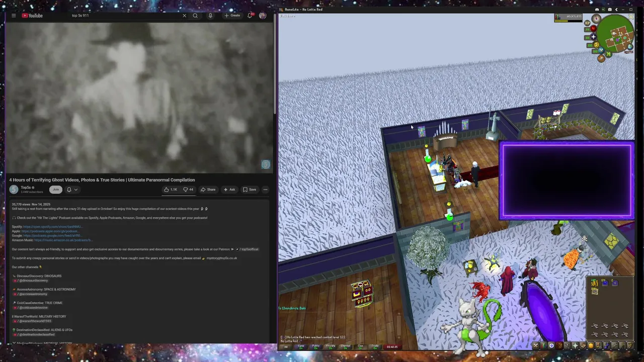
Task: Open the Google podcasts link
Action: [x=52, y=236]
